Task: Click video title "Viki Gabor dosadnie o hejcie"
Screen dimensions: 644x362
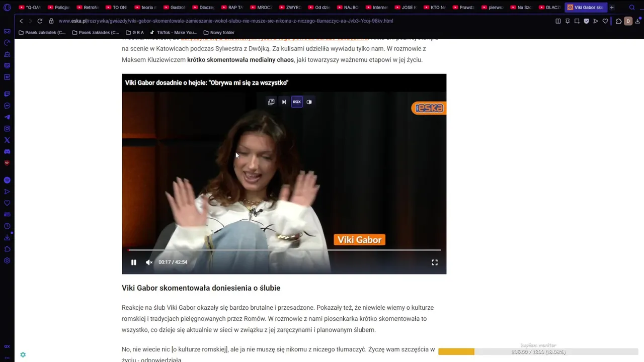Action: 206,83
